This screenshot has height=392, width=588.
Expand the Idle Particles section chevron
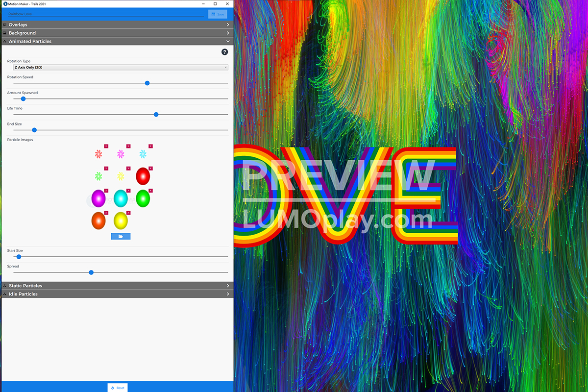[228, 294]
